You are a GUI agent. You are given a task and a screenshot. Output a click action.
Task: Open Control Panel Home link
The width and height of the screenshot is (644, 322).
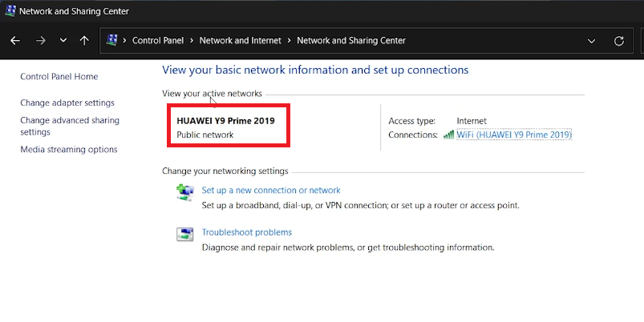tap(59, 77)
